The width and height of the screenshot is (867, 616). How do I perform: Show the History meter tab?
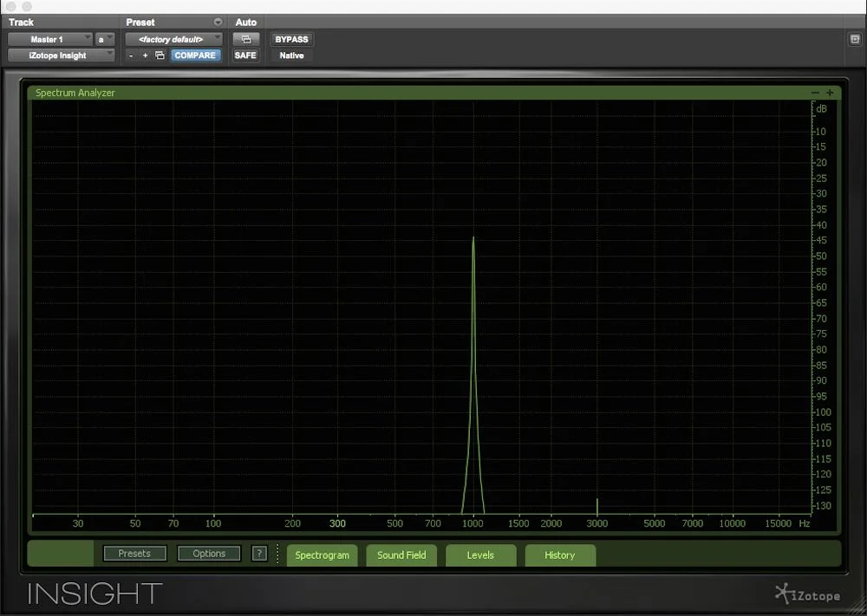[560, 555]
